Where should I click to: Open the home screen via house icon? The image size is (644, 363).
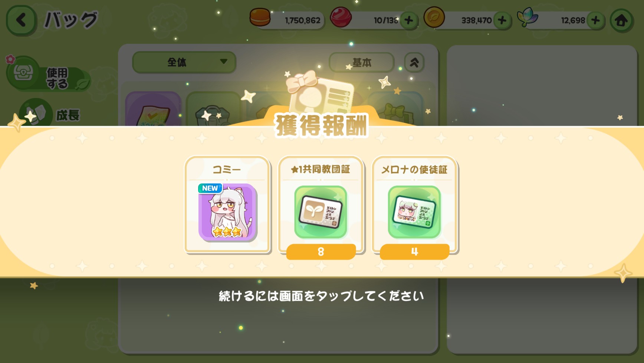pos(622,20)
